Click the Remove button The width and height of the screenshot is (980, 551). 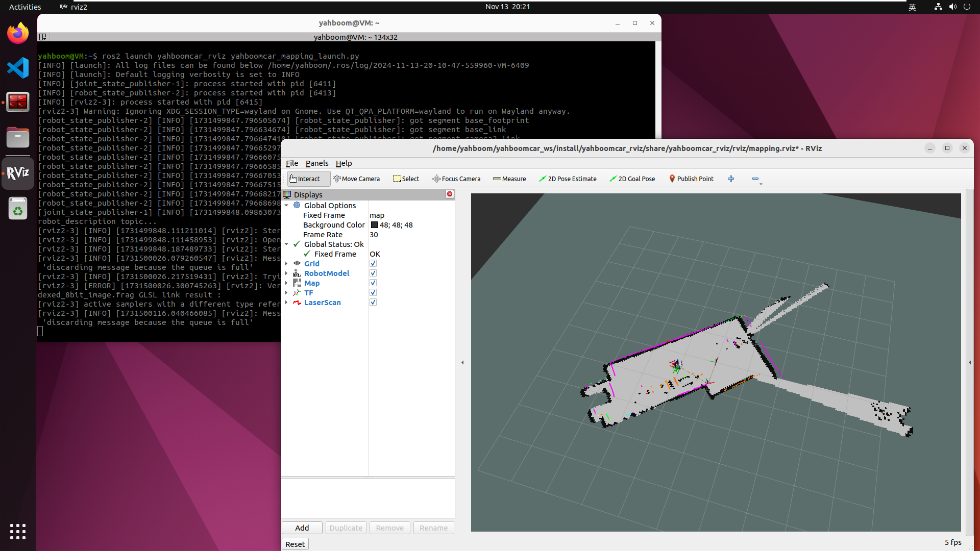(389, 528)
